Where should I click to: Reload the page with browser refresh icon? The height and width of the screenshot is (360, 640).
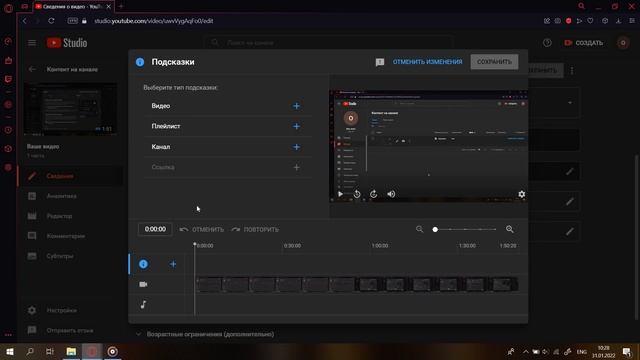click(51, 21)
